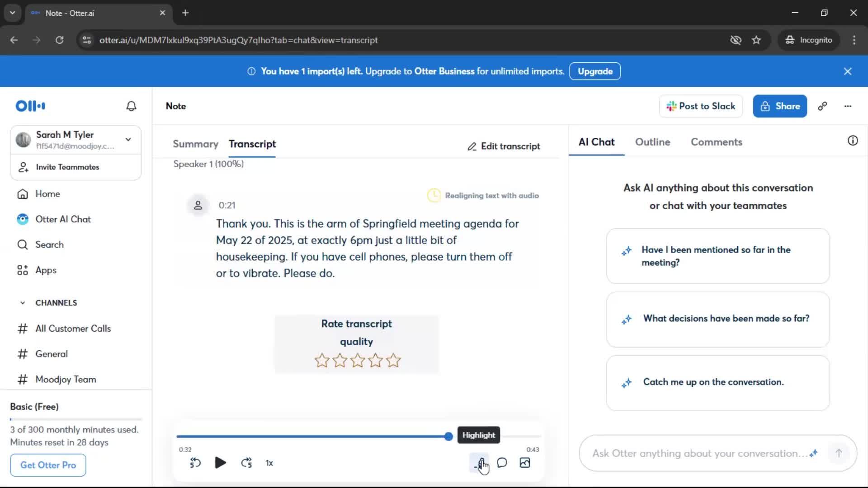Copy link with chain icon
This screenshot has height=488, width=868.
coord(822,106)
